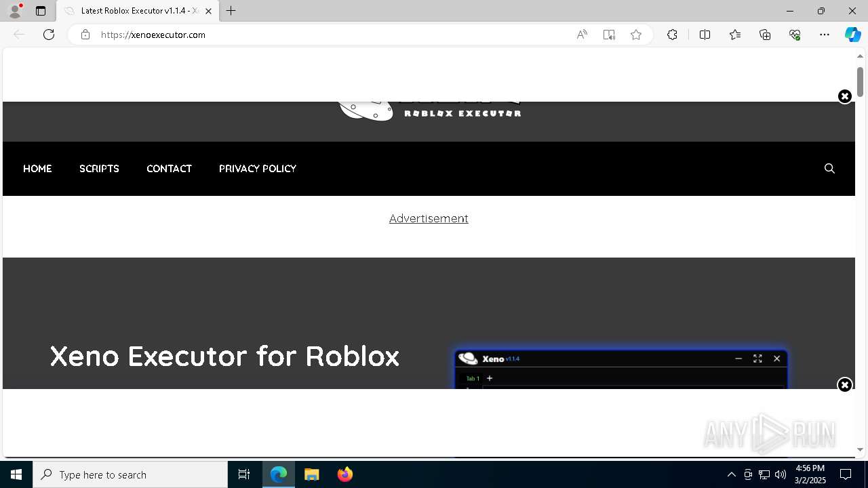
Task: Open Collections panel
Action: coord(765,35)
